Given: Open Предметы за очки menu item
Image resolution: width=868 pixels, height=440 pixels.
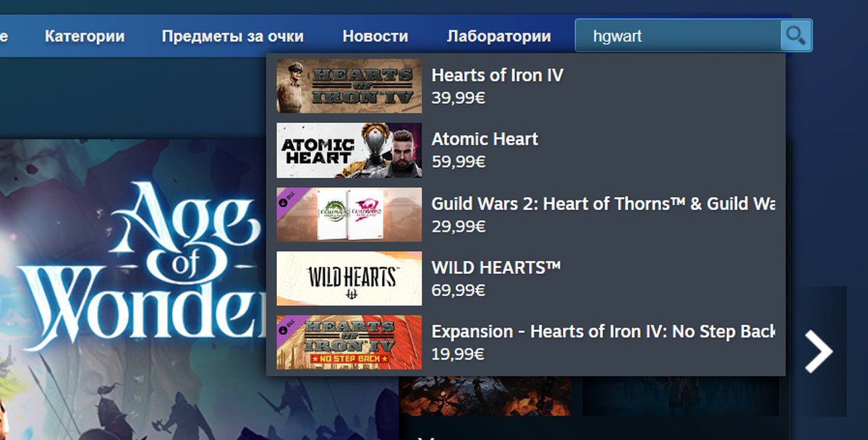Looking at the screenshot, I should pyautogui.click(x=233, y=36).
